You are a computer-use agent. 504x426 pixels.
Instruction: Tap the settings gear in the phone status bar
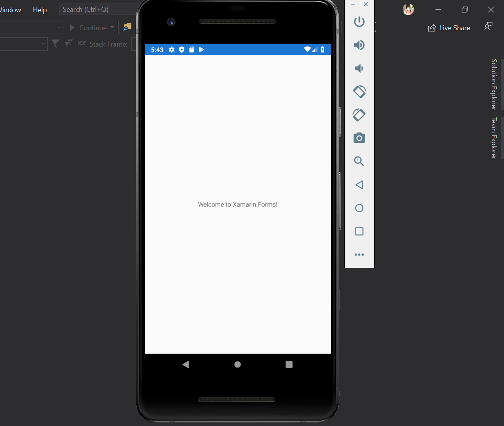click(x=172, y=50)
